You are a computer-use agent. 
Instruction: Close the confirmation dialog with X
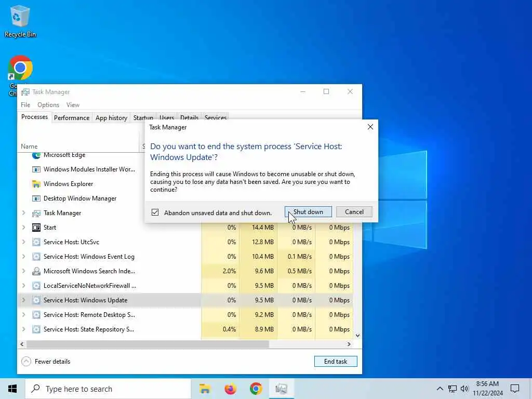click(370, 127)
